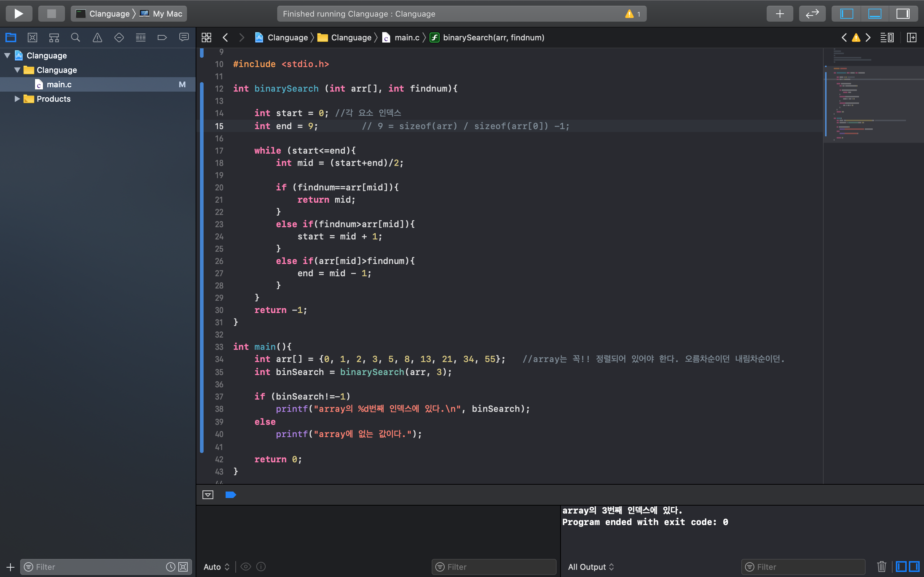Toggle the right inspector panel visibility
The width and height of the screenshot is (924, 577).
[x=903, y=14]
